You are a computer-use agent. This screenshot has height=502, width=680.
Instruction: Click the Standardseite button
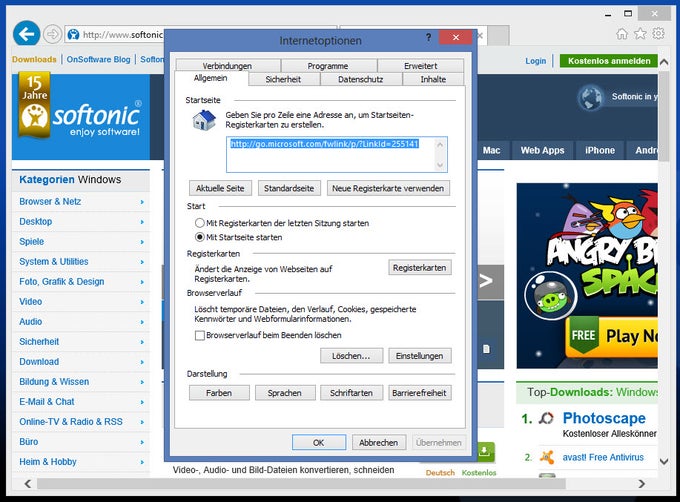pyautogui.click(x=289, y=189)
